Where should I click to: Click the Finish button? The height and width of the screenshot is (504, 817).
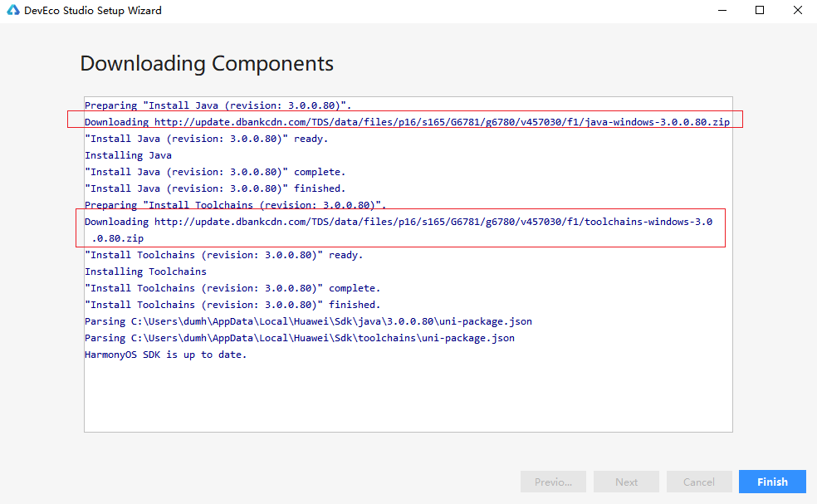[x=772, y=482]
